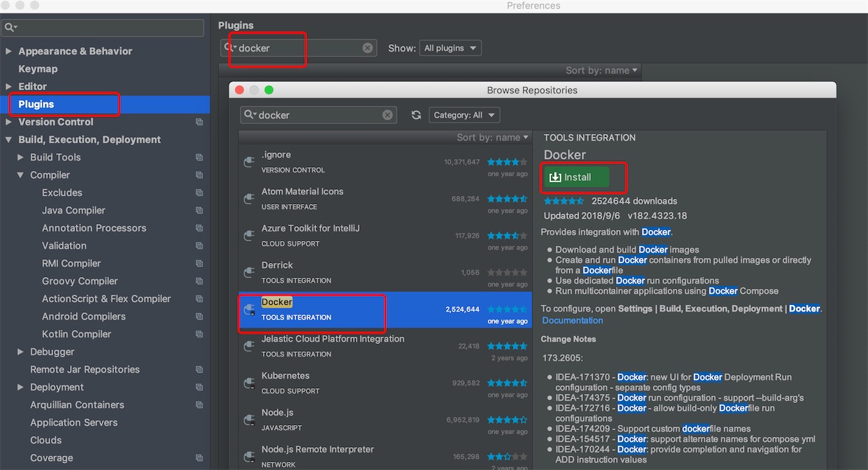Open the Show All plugins dropdown
Viewport: 868px width, 470px height.
[x=450, y=48]
